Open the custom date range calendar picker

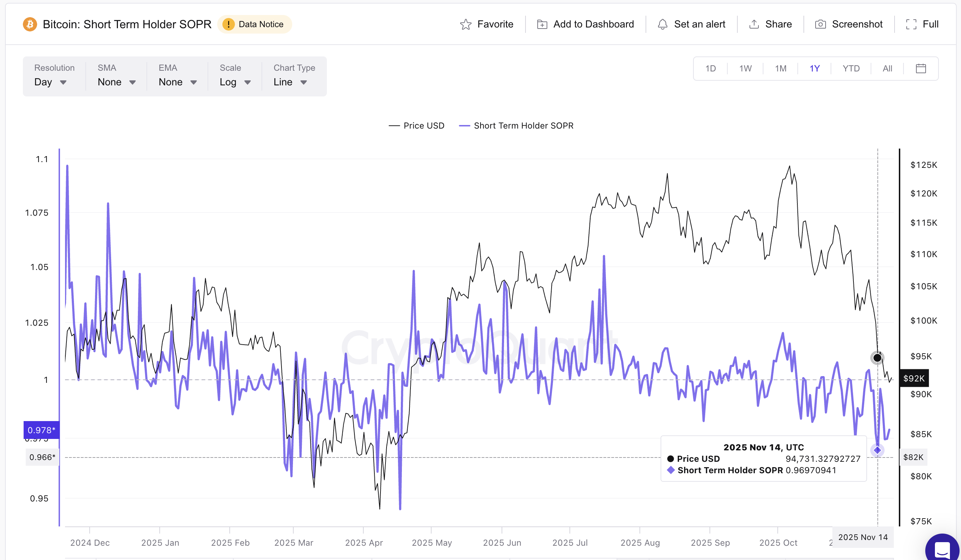921,68
